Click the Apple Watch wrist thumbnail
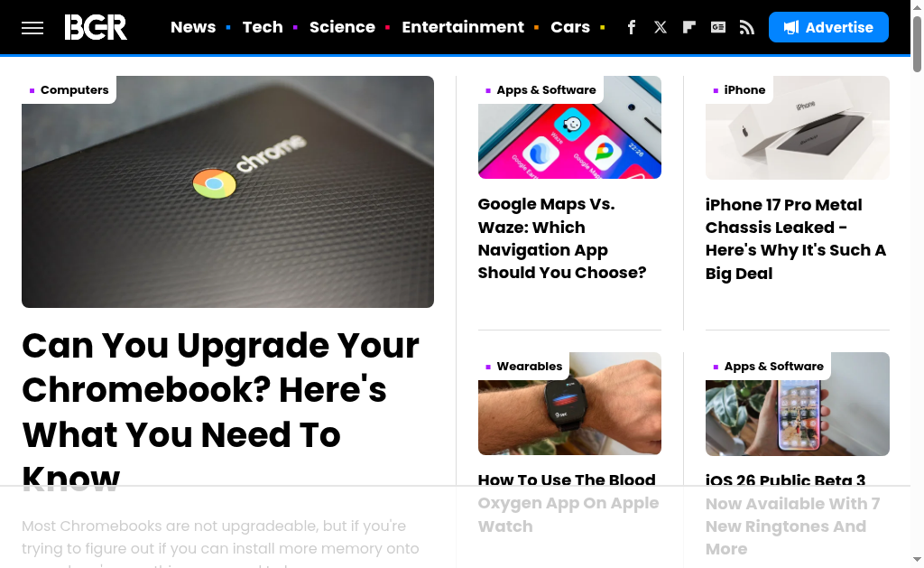Viewport: 924px width, 568px height. (569, 404)
